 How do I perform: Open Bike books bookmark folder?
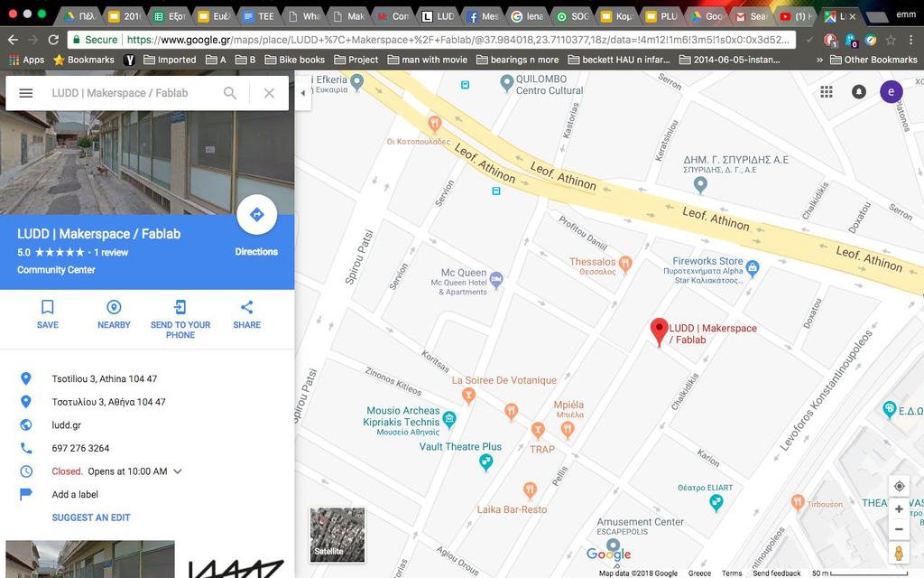tap(295, 60)
